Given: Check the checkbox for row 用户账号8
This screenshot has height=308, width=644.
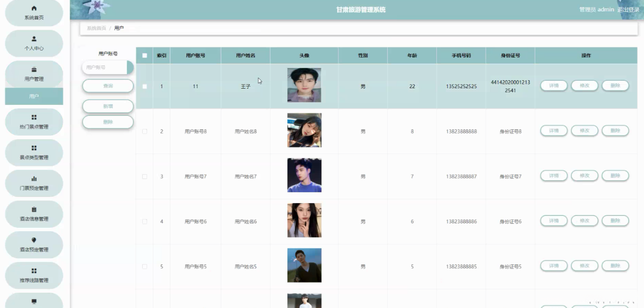Looking at the screenshot, I should coord(145,131).
